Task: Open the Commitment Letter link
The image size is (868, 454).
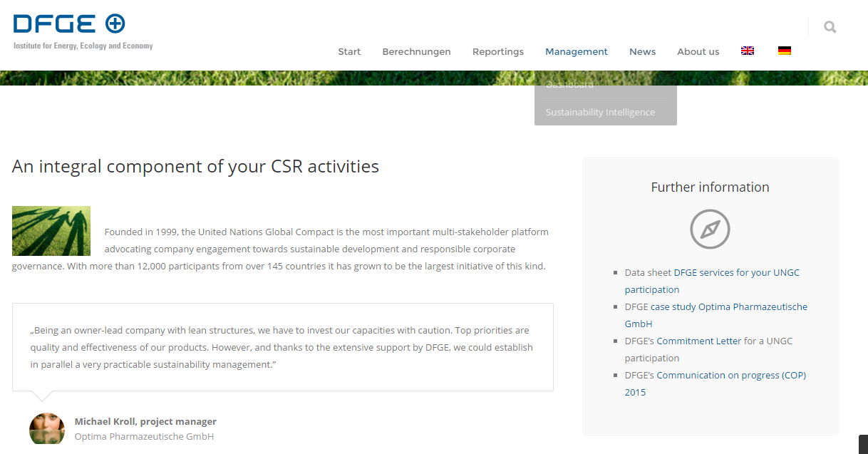Action: tap(698, 341)
